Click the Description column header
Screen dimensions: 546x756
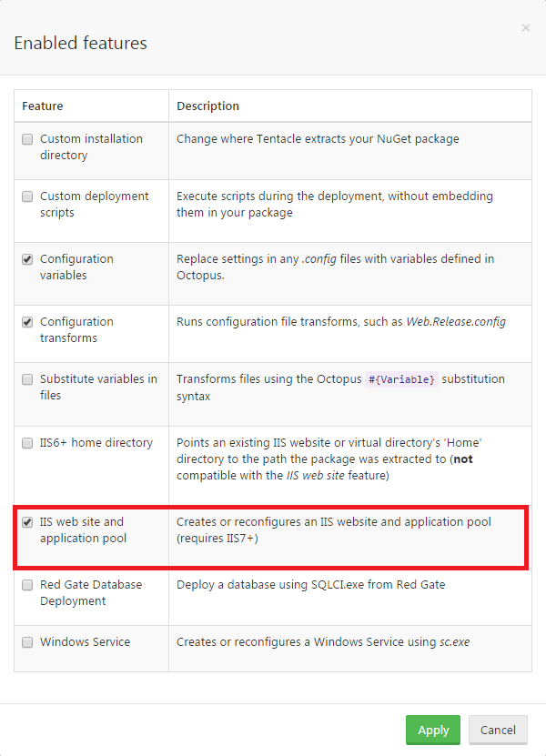(207, 106)
